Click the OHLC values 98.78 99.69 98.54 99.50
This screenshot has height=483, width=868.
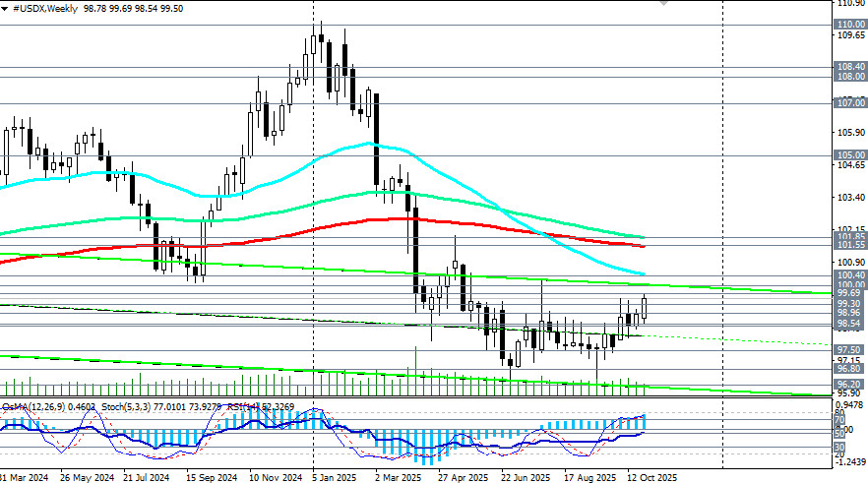click(x=134, y=9)
